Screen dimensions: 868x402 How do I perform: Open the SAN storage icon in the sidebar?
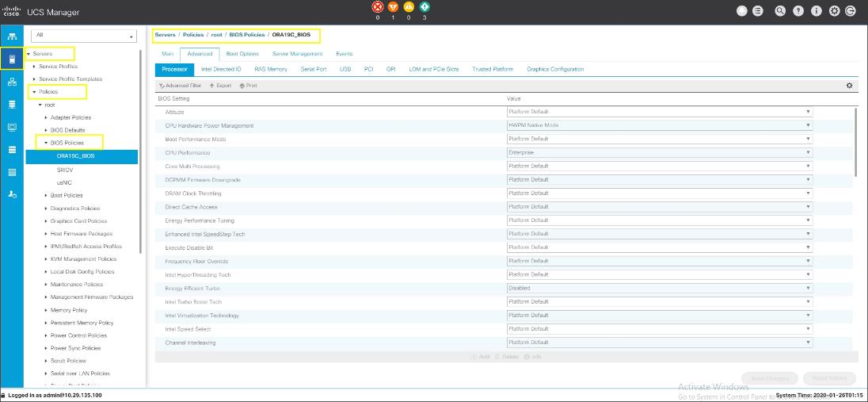coord(12,104)
